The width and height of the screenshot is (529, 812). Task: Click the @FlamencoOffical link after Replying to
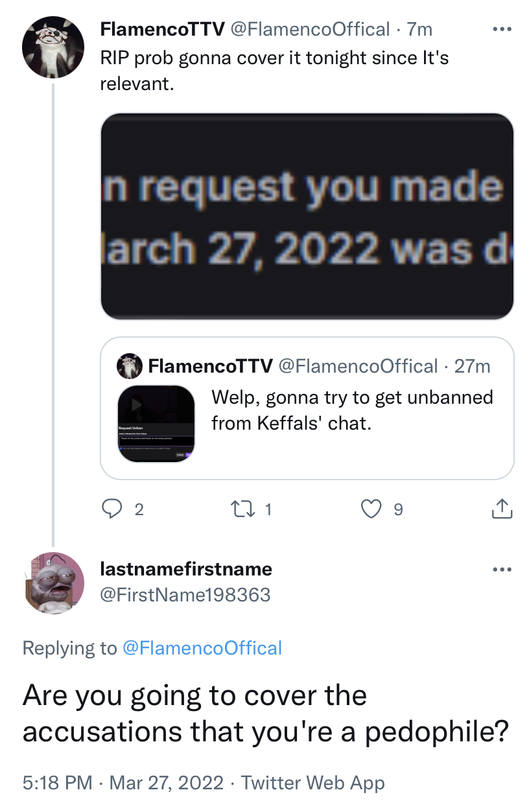coord(202,648)
